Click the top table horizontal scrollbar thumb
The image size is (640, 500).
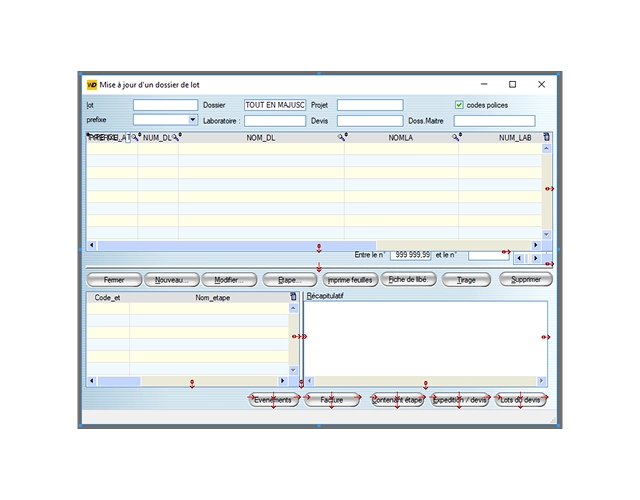click(236, 245)
